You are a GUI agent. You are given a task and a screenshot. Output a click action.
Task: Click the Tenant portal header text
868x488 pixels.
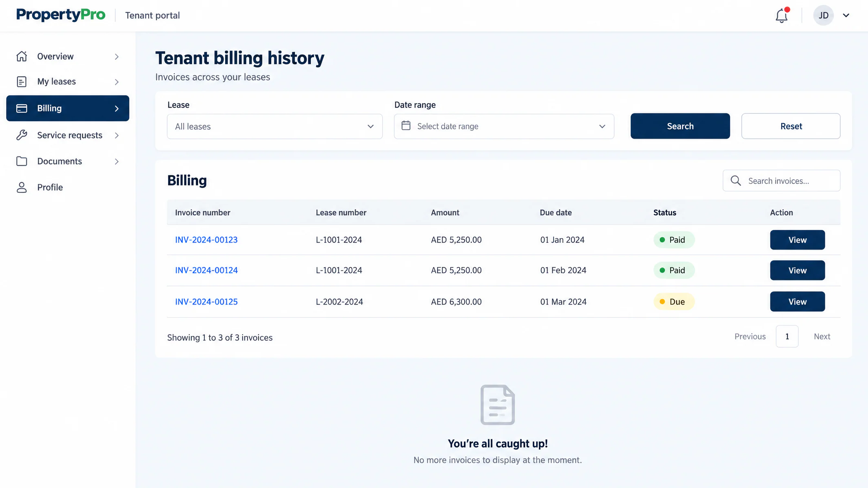(x=152, y=15)
